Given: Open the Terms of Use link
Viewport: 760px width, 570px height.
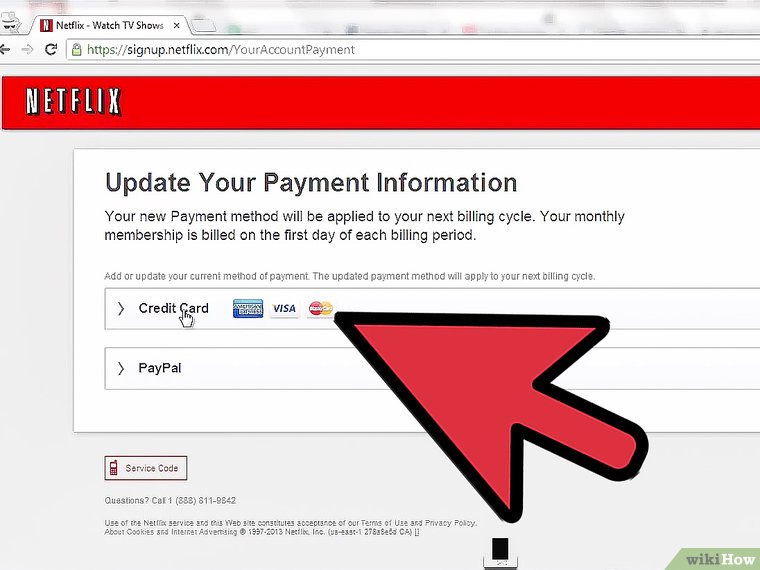Looking at the screenshot, I should pos(384,523).
